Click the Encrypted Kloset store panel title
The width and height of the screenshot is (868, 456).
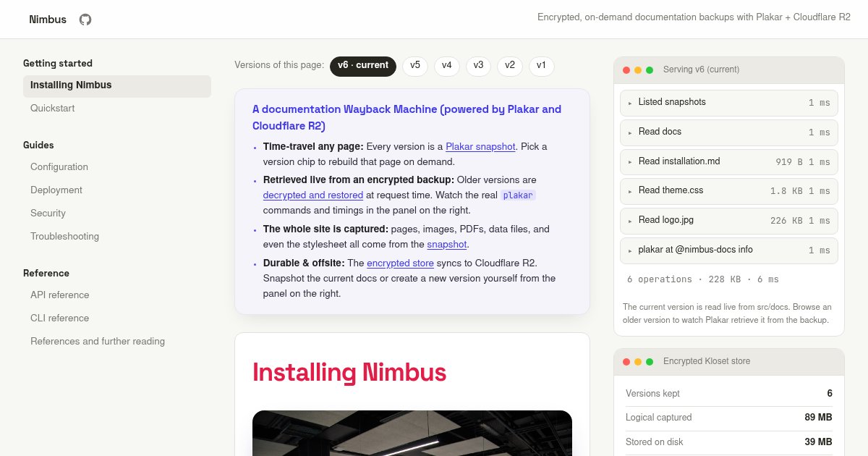(x=707, y=362)
